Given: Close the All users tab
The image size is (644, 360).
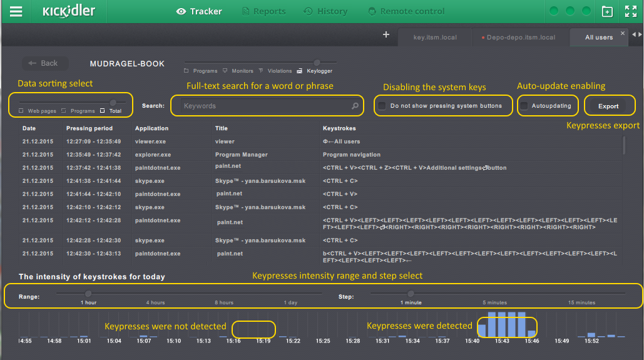Looking at the screenshot, I should [x=622, y=33].
